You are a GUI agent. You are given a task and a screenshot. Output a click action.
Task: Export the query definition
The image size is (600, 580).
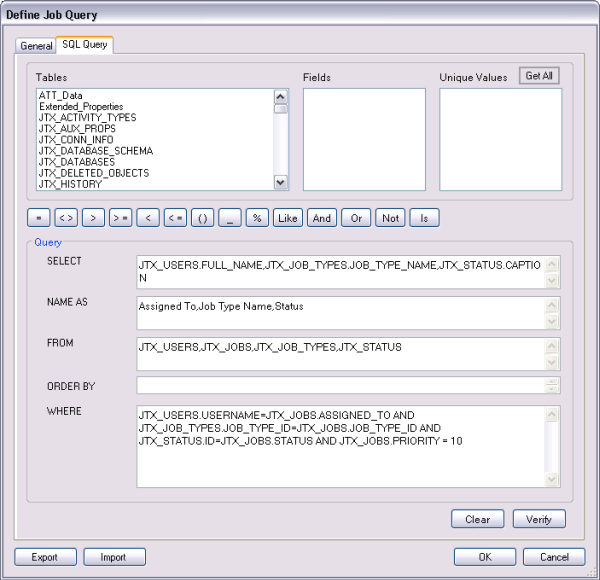coord(45,557)
